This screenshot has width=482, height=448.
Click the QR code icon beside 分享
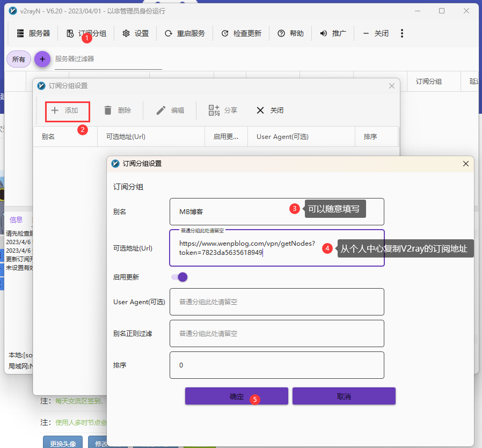pyautogui.click(x=214, y=111)
